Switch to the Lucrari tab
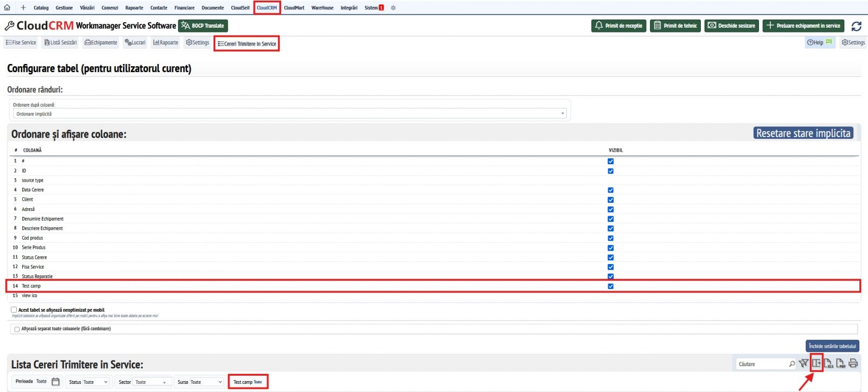The image size is (868, 392). 135,42
